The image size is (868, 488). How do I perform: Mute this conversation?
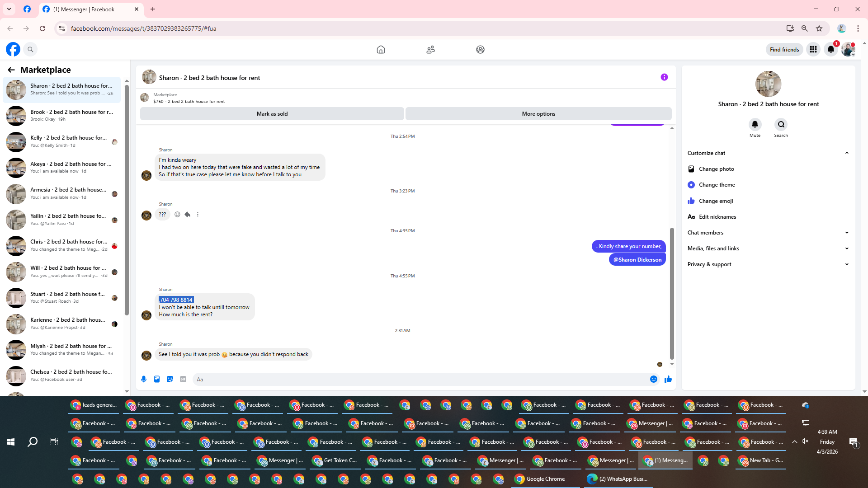[x=755, y=125]
